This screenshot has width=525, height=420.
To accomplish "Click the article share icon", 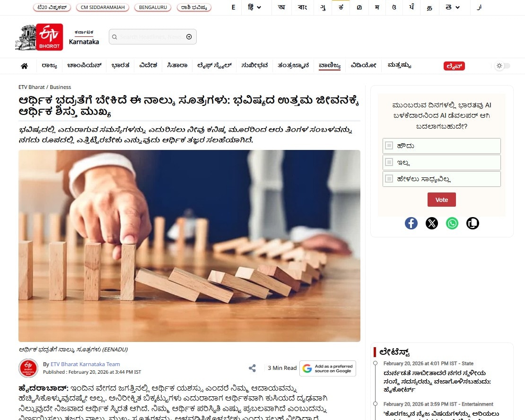I will point(252,368).
